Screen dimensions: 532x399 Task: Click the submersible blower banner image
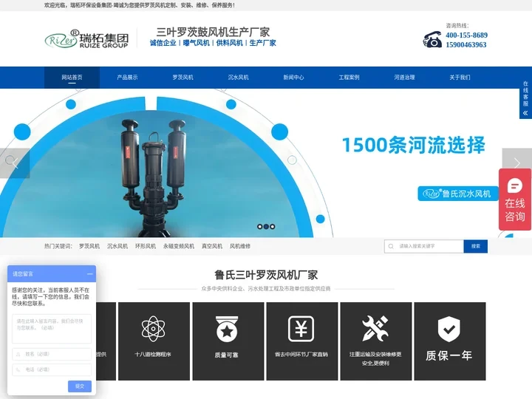154,177
